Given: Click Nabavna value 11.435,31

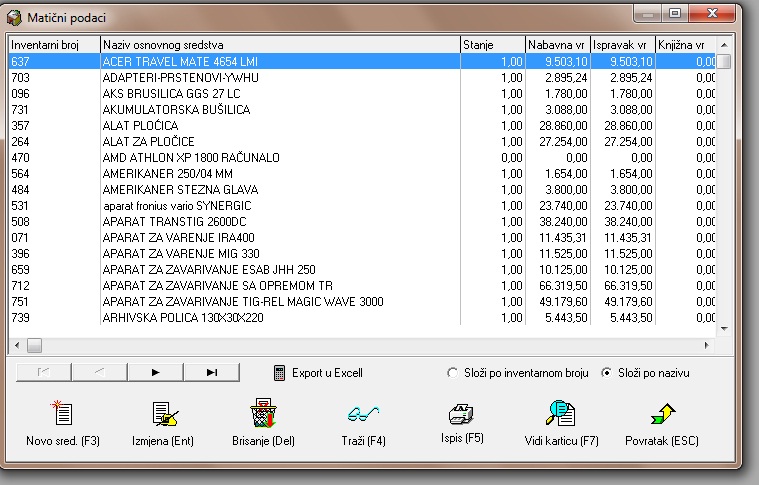Looking at the screenshot, I should click(563, 238).
